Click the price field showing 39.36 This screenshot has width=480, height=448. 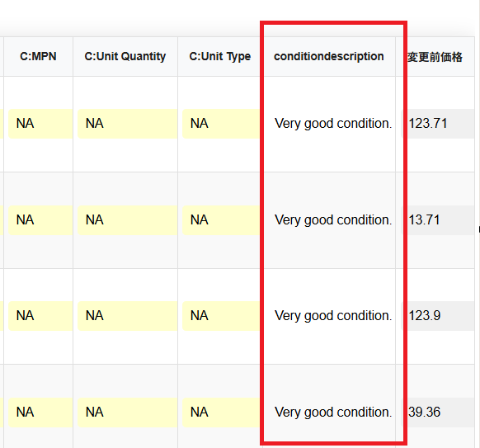coord(438,413)
